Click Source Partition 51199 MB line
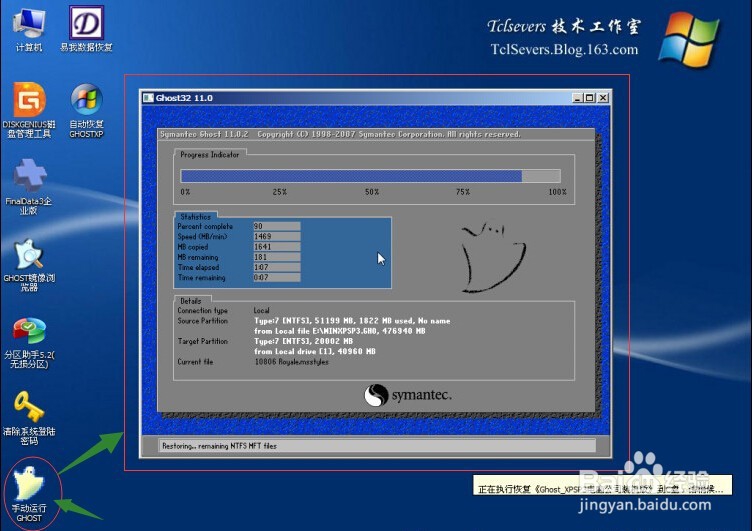 click(x=352, y=320)
